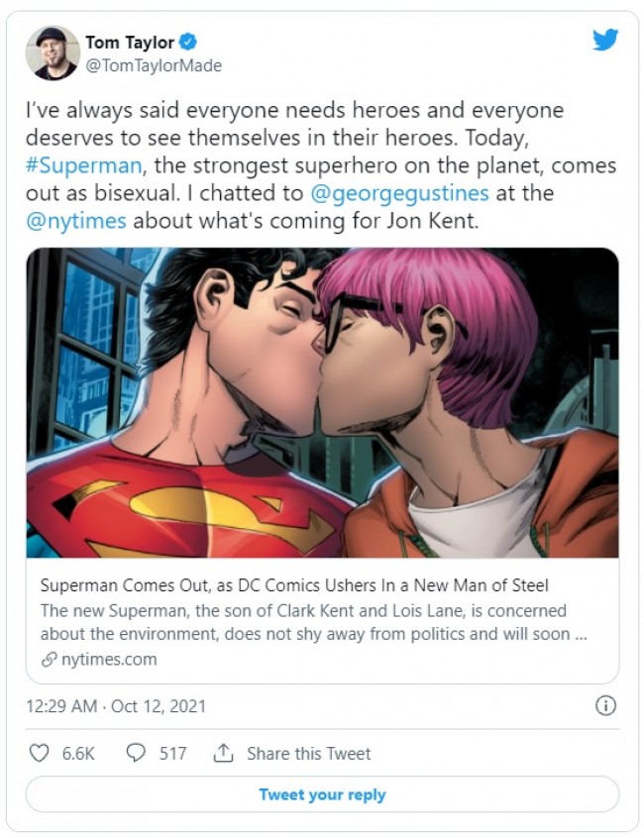Open the @nytimes mention
This screenshot has height=838, width=644.
pos(76,221)
